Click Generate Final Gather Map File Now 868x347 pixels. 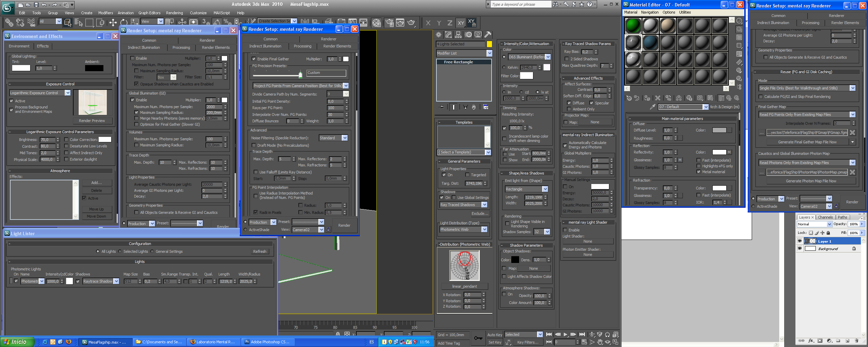(807, 142)
